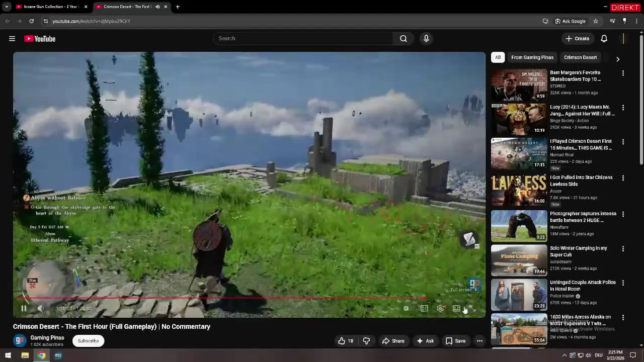Open more actions three-dot menu under video
Screen dimensions: 644x362
point(479,341)
